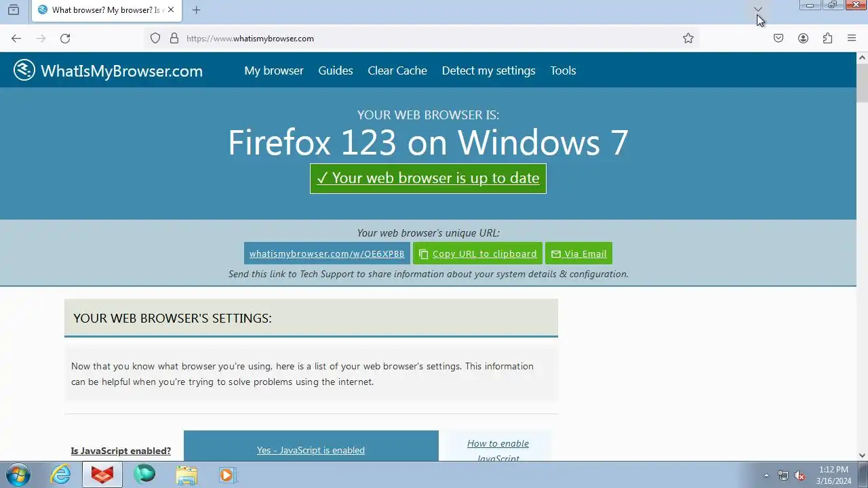The image size is (868, 488).
Task: Click the page vertical scrollbar thumb
Action: click(862, 83)
